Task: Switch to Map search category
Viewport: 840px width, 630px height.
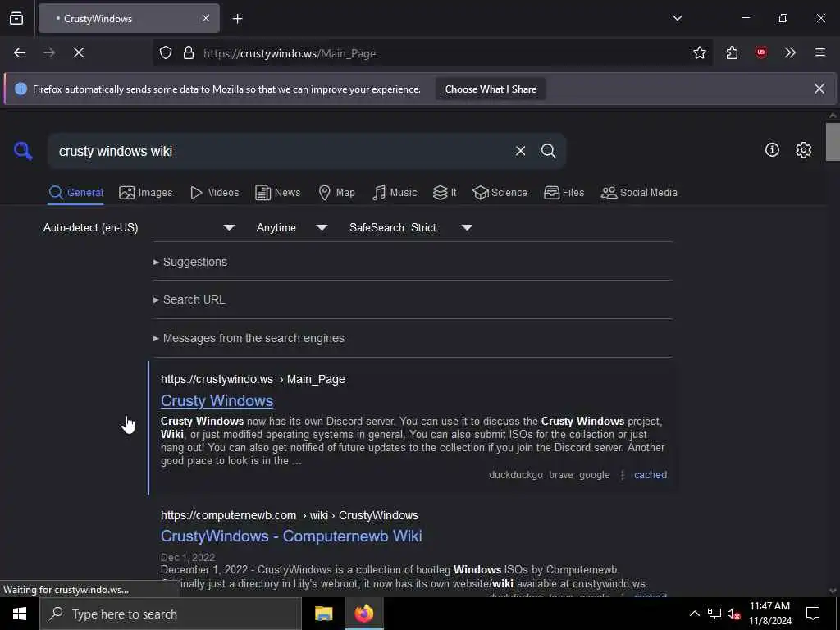Action: [336, 192]
